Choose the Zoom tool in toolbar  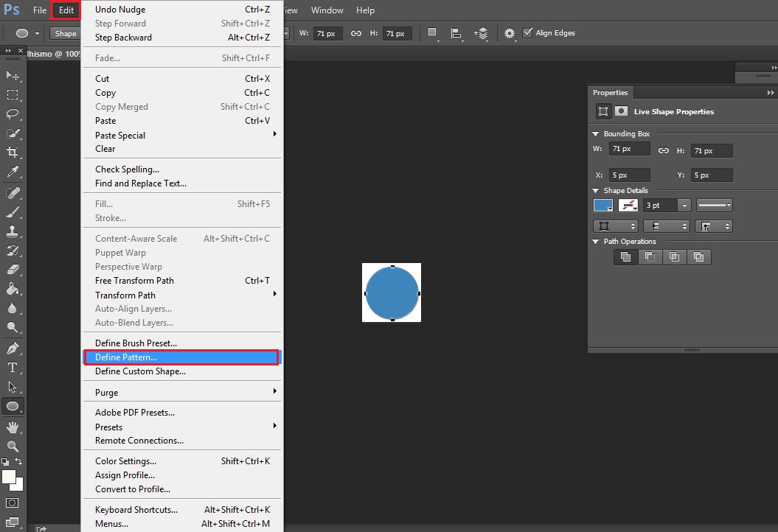[x=13, y=446]
